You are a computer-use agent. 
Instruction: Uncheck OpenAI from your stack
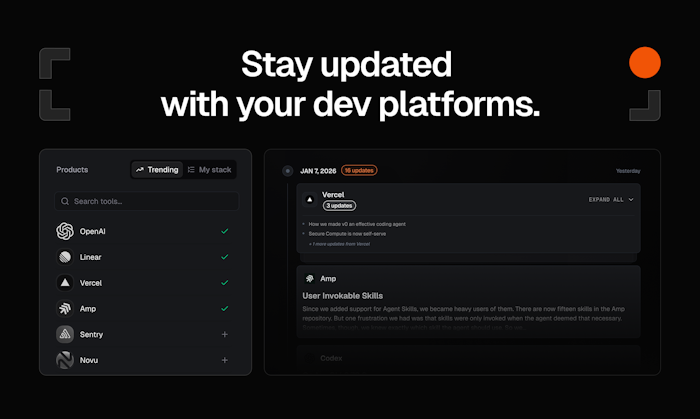coord(225,231)
